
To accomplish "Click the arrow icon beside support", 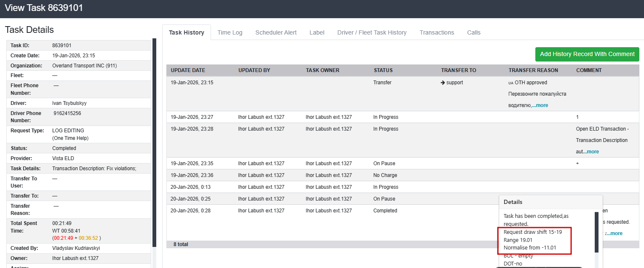I will (x=443, y=83).
